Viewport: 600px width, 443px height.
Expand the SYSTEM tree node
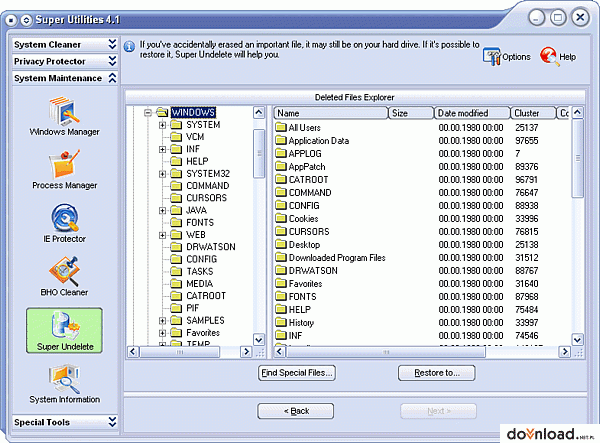[162, 125]
